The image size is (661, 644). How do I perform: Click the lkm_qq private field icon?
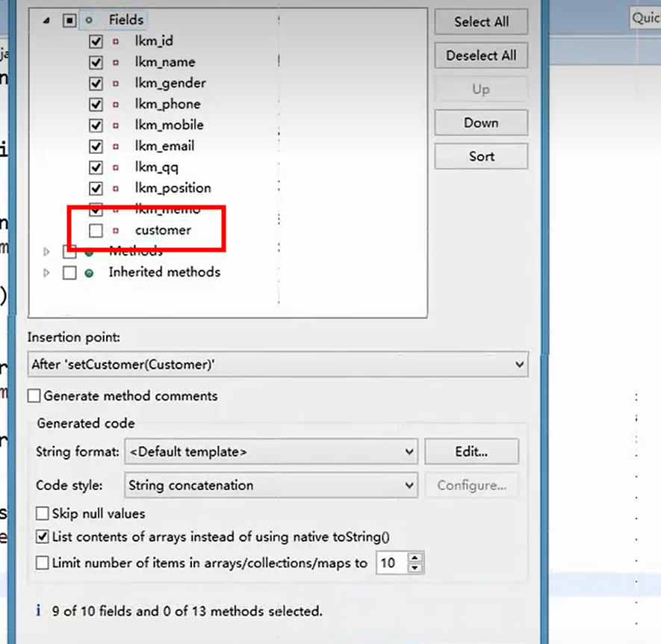click(x=116, y=167)
